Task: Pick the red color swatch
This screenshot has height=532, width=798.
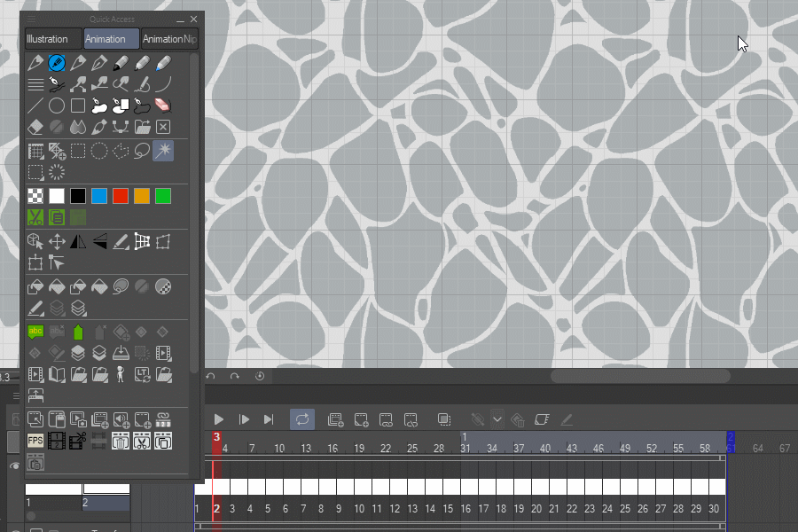Action: pos(121,196)
